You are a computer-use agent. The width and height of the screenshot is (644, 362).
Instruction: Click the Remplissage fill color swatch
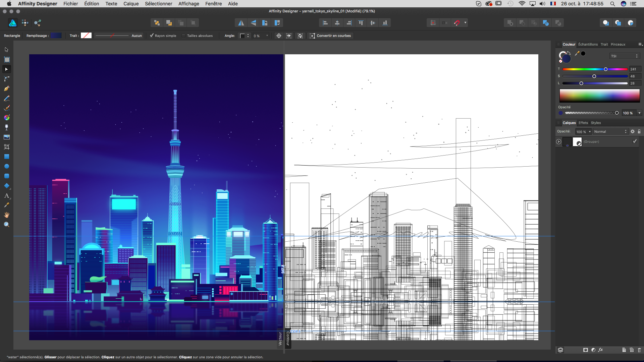pos(56,36)
